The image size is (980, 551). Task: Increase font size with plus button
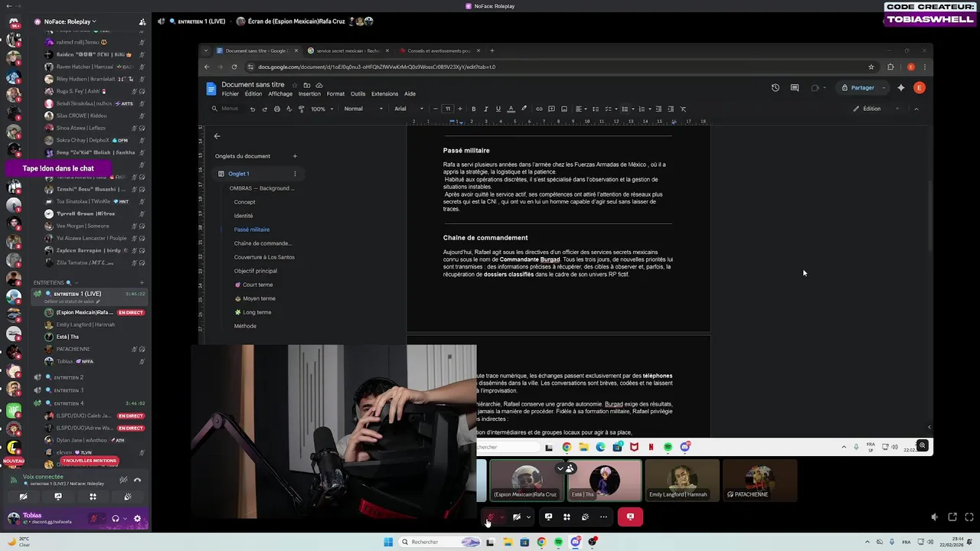click(x=460, y=109)
